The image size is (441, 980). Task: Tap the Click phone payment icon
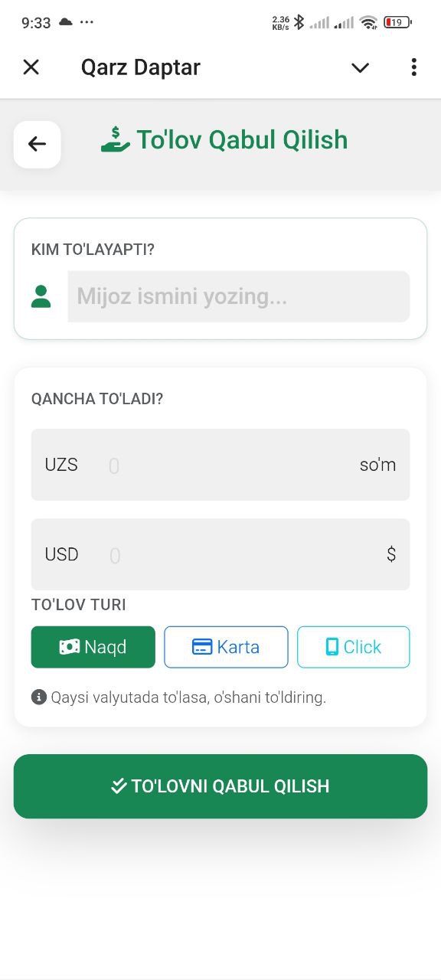coord(332,647)
